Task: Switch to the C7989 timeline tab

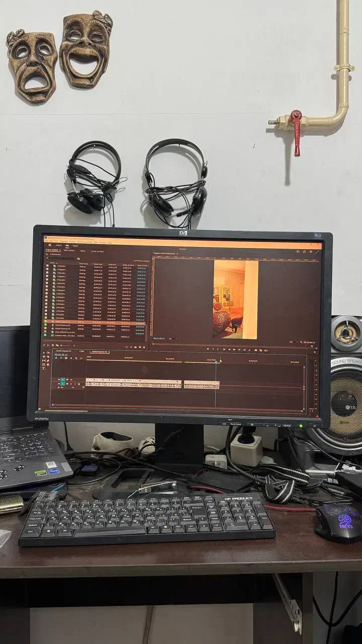Action: pos(82,351)
